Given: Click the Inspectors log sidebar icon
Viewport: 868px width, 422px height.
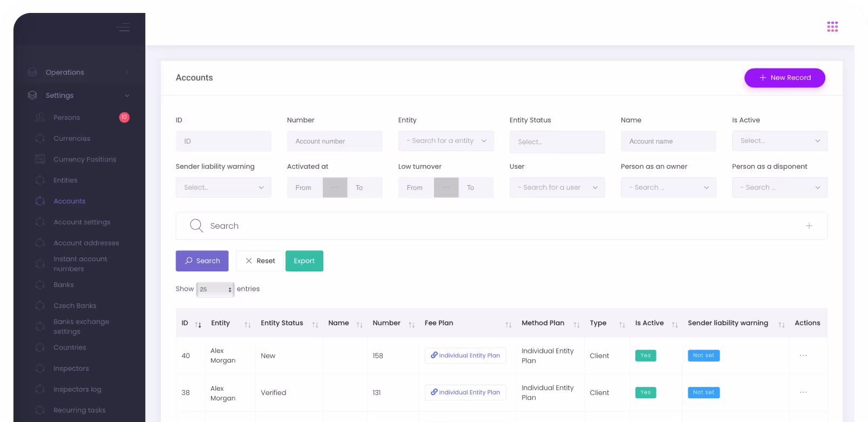Looking at the screenshot, I should [40, 390].
